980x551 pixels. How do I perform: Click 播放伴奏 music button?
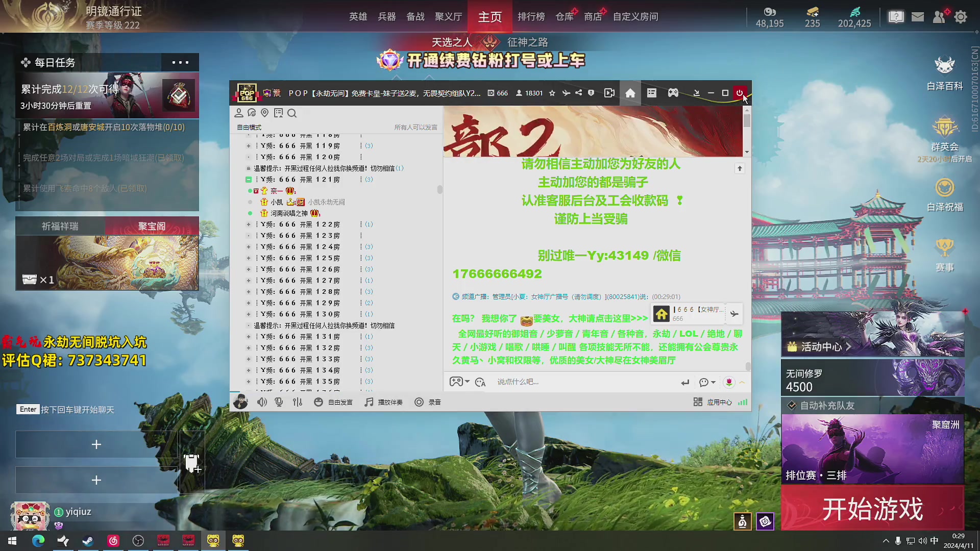pyautogui.click(x=383, y=402)
